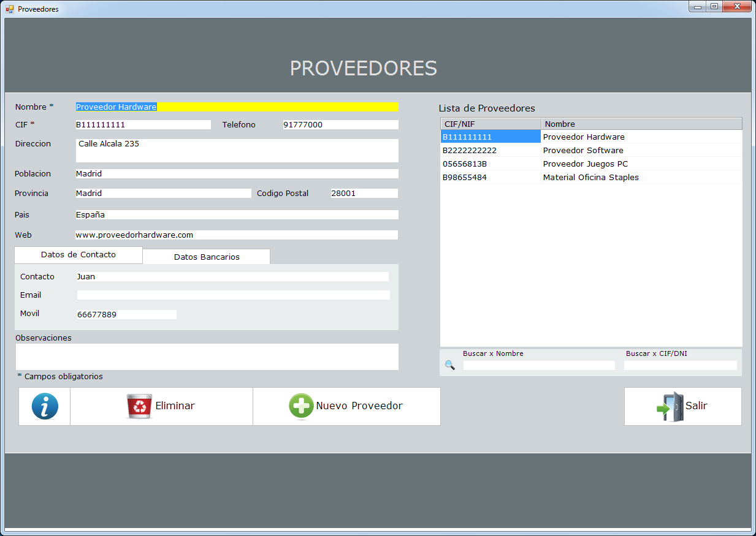Click the Telefono input field

[x=340, y=125]
